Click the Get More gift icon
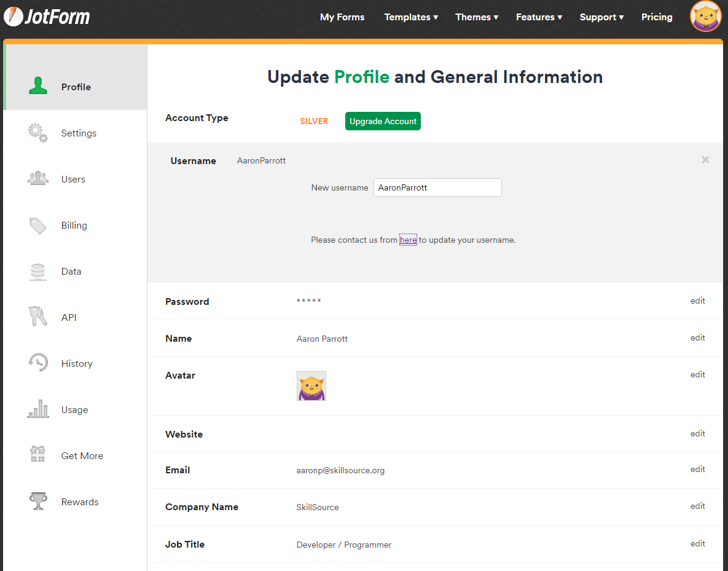 point(37,455)
